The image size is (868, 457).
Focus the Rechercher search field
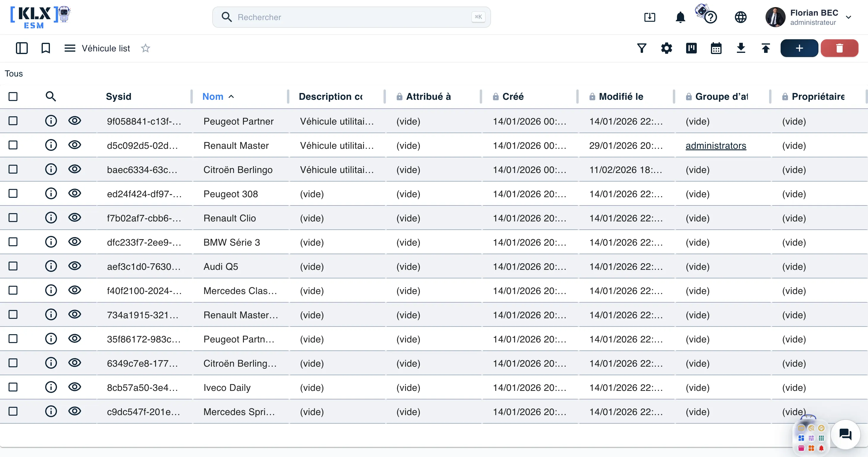(x=351, y=17)
